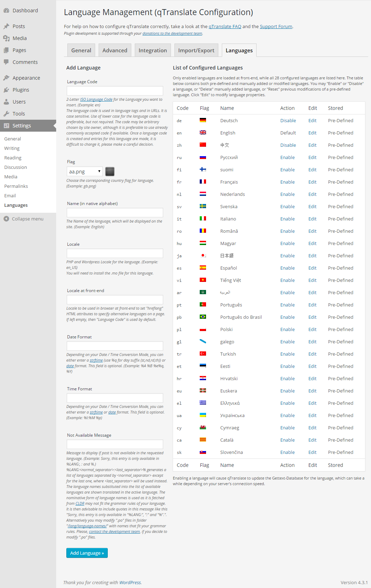Open the flag file dropdown aa.png

pos(85,172)
